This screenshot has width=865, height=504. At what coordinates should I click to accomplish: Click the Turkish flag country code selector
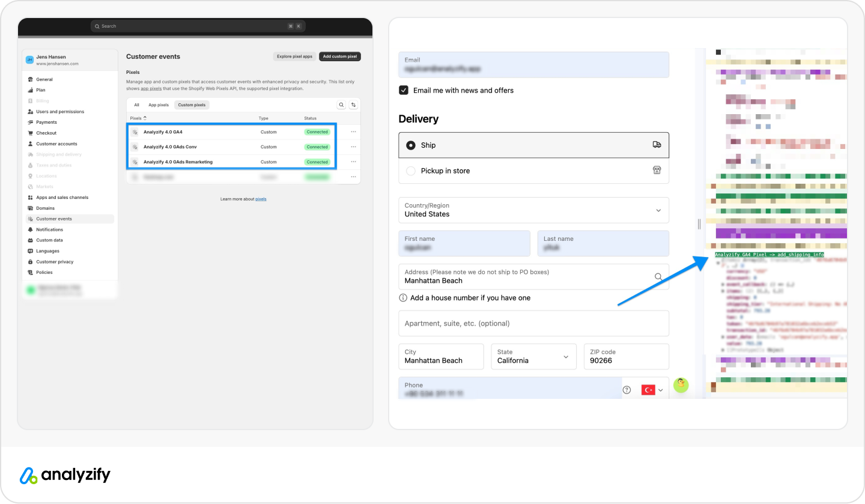(x=652, y=390)
